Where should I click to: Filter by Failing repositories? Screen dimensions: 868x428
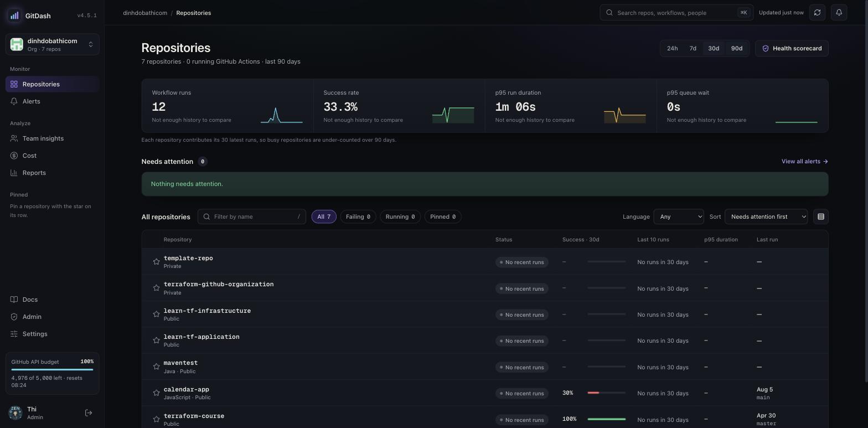tap(358, 216)
